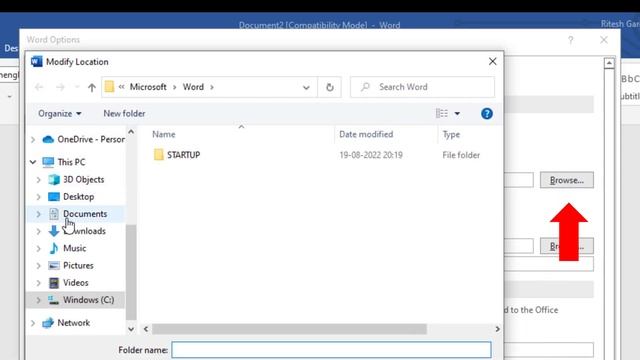Refresh the Word folder listing
This screenshot has height=360, width=640.
click(x=330, y=87)
